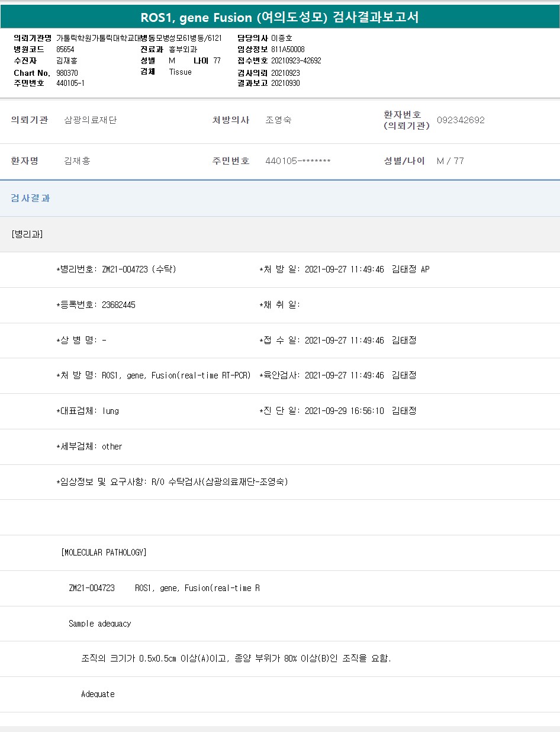Click the ROS1 gene Fusion report title
The height and width of the screenshot is (732, 560).
pos(279,17)
